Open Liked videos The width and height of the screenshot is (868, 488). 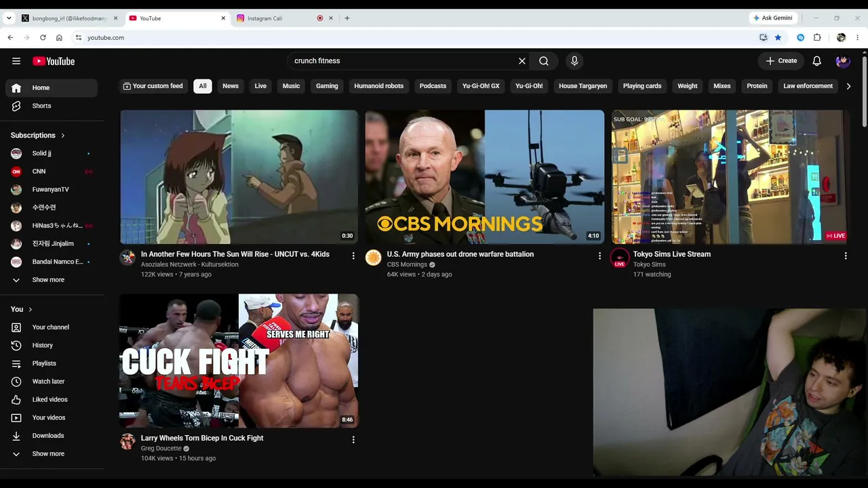(x=52, y=399)
